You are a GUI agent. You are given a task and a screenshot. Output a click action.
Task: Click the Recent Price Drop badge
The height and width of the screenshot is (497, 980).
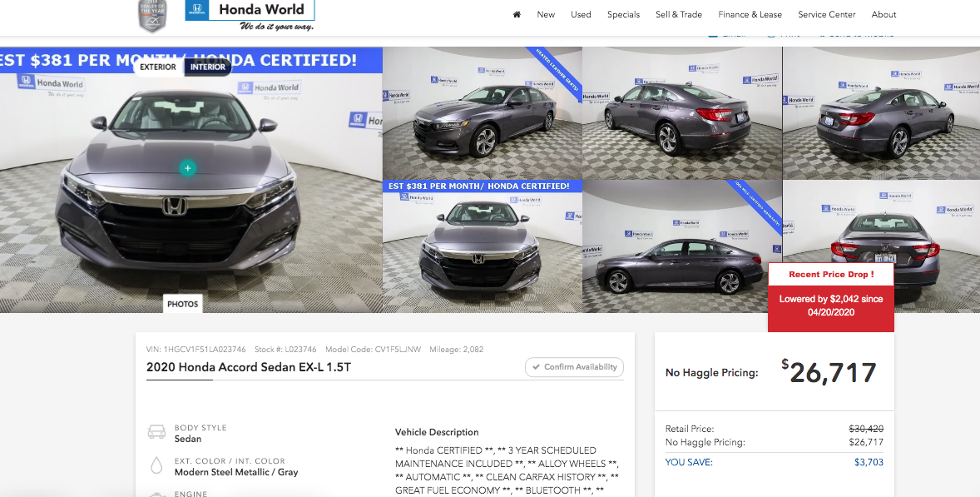point(830,275)
